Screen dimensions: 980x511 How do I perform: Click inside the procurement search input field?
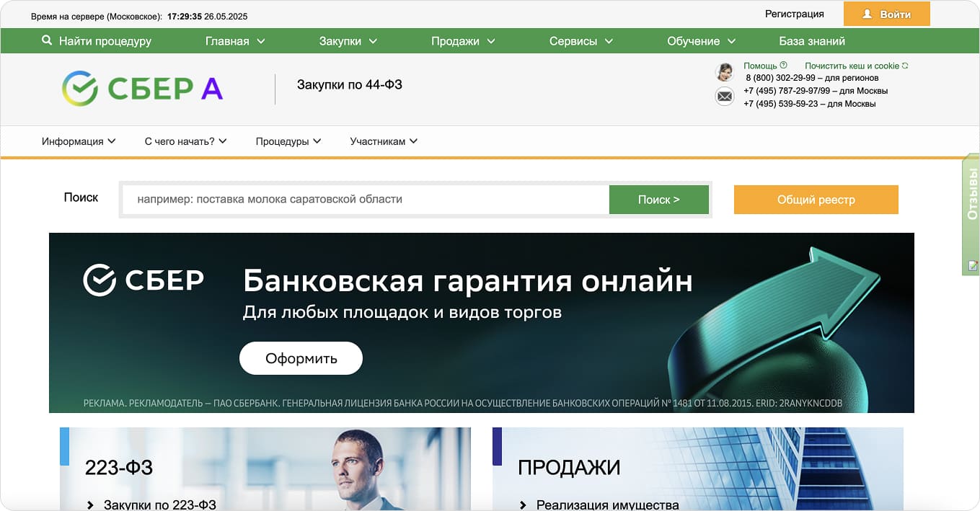(x=361, y=200)
